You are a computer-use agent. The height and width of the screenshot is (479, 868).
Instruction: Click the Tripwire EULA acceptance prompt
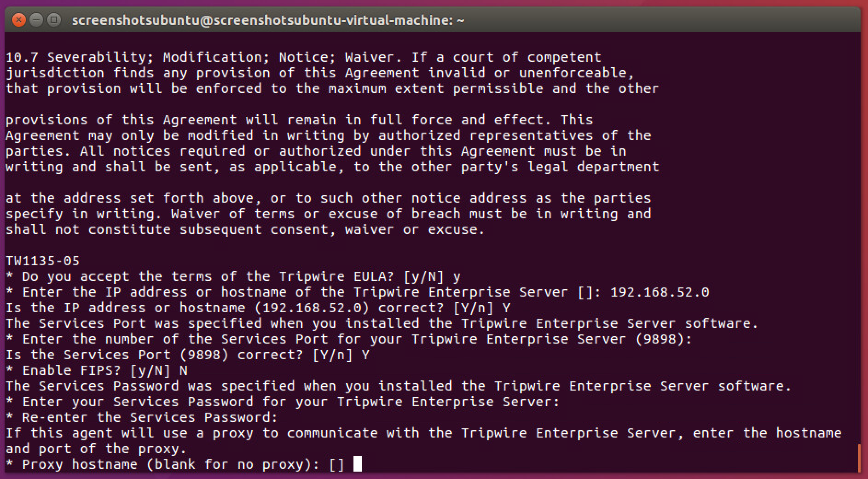233,276
